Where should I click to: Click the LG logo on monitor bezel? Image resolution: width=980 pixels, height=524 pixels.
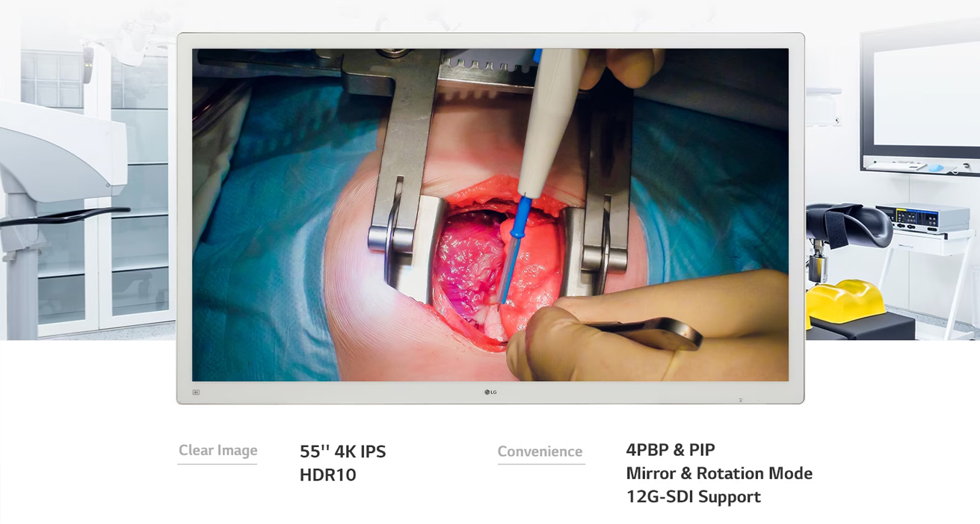tap(490, 392)
